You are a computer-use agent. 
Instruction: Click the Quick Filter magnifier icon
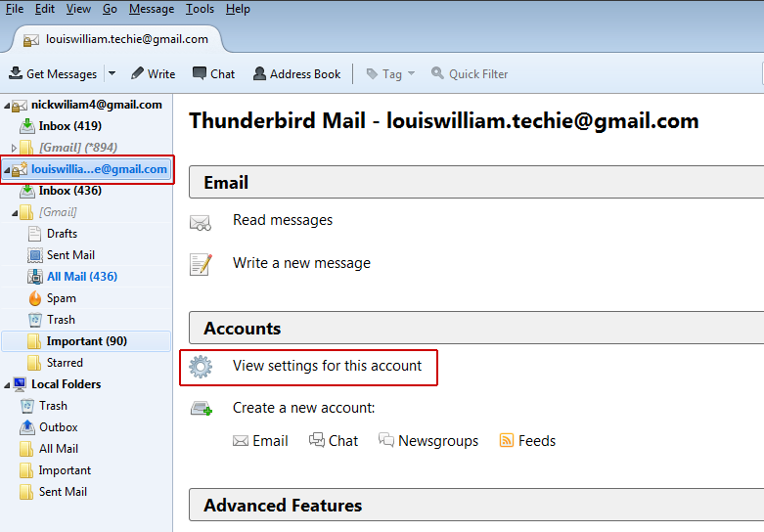click(x=437, y=73)
